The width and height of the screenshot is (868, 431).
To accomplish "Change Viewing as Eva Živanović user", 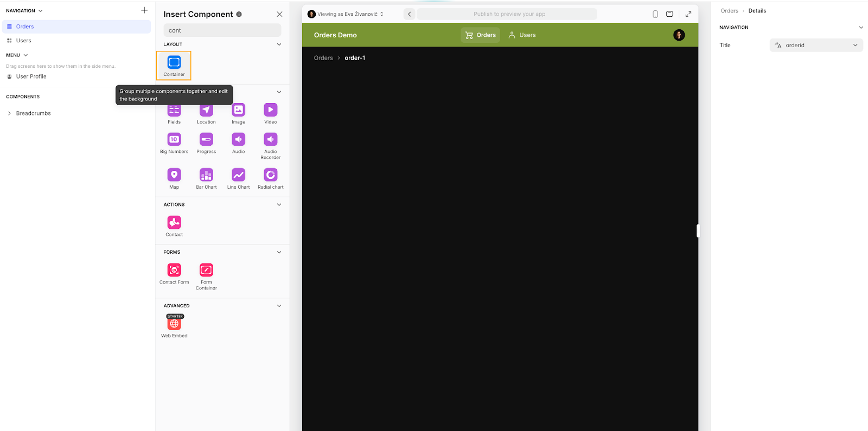I will [346, 14].
